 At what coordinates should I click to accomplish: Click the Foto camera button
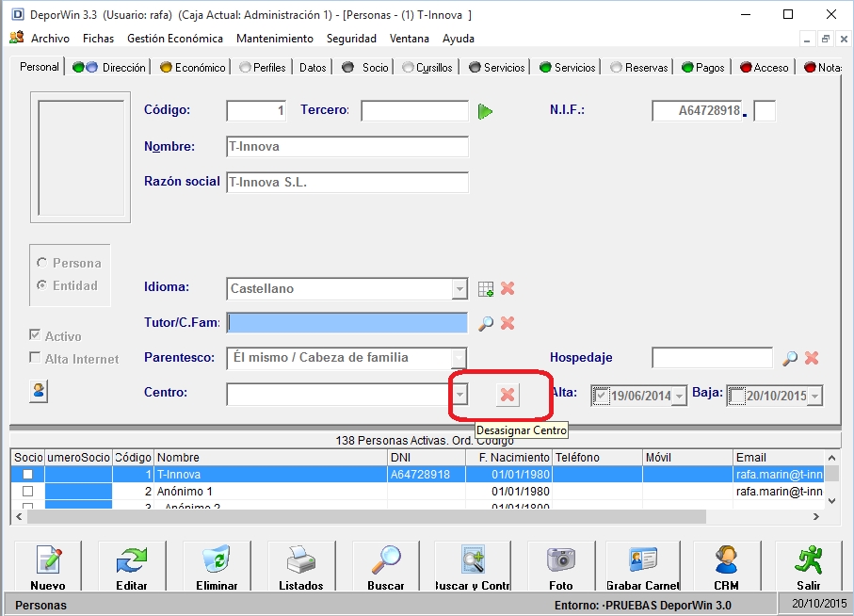(x=561, y=567)
